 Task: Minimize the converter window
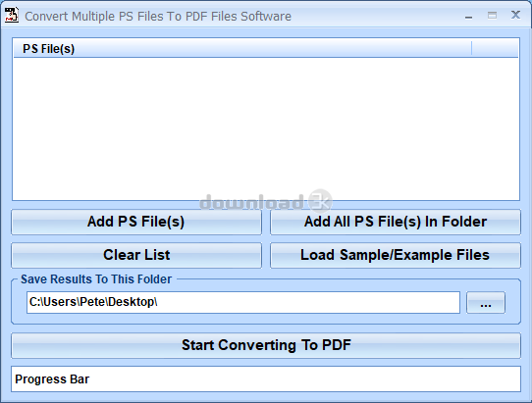pyautogui.click(x=468, y=16)
